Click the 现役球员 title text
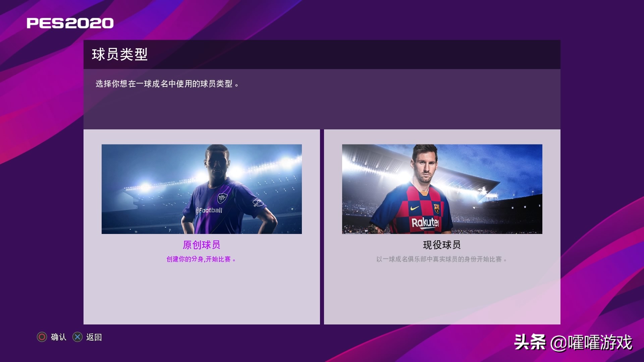The width and height of the screenshot is (644, 362). (x=442, y=245)
